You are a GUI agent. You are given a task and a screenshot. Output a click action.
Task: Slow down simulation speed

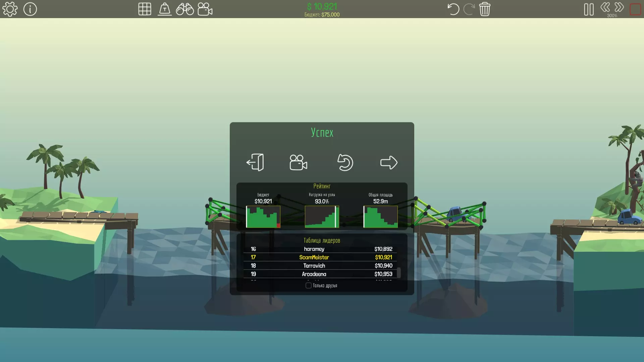tap(605, 7)
